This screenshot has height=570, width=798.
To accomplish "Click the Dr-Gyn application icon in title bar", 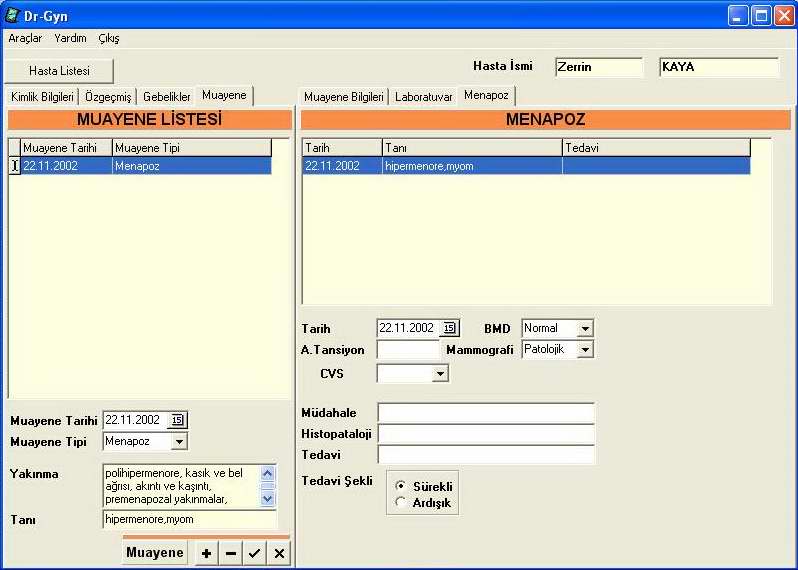I will 12,15.
